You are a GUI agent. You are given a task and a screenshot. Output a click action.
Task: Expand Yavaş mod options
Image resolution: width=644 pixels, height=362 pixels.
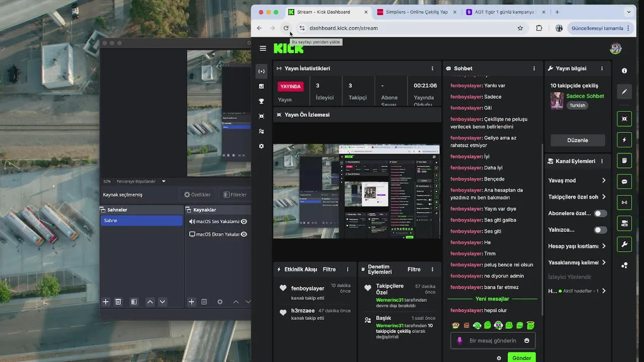(x=604, y=180)
